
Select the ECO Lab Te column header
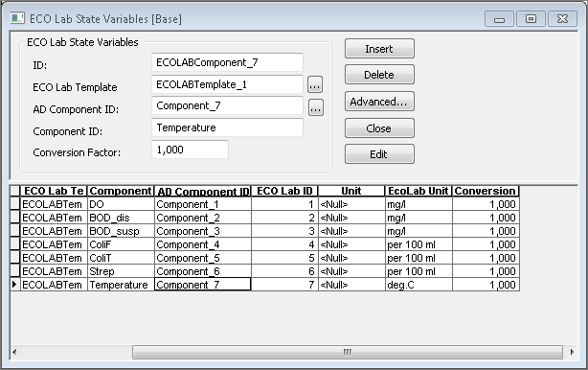pyautogui.click(x=54, y=191)
